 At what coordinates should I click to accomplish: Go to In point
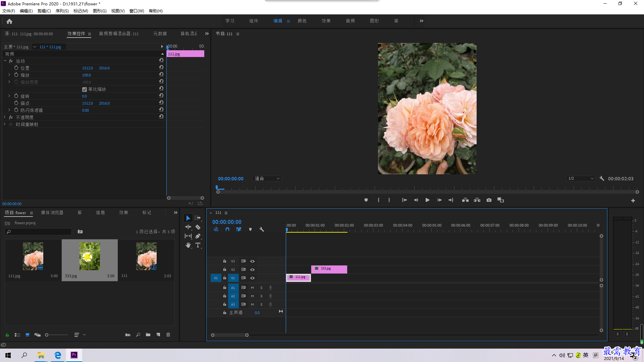click(x=405, y=200)
